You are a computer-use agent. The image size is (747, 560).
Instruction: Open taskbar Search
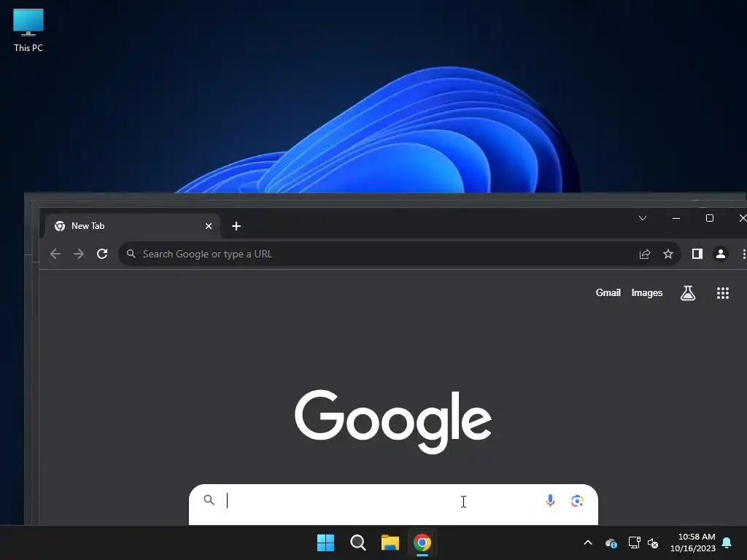[x=357, y=542]
